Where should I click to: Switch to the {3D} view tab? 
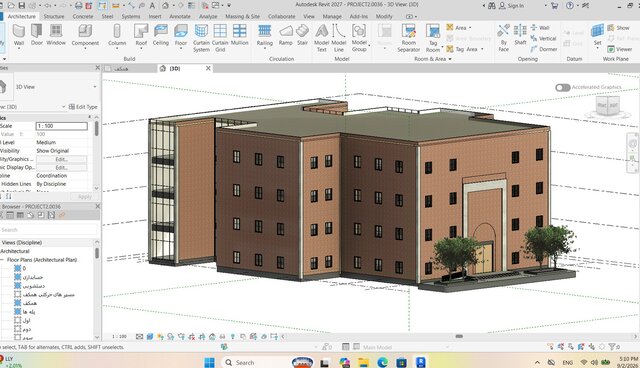pyautogui.click(x=175, y=69)
